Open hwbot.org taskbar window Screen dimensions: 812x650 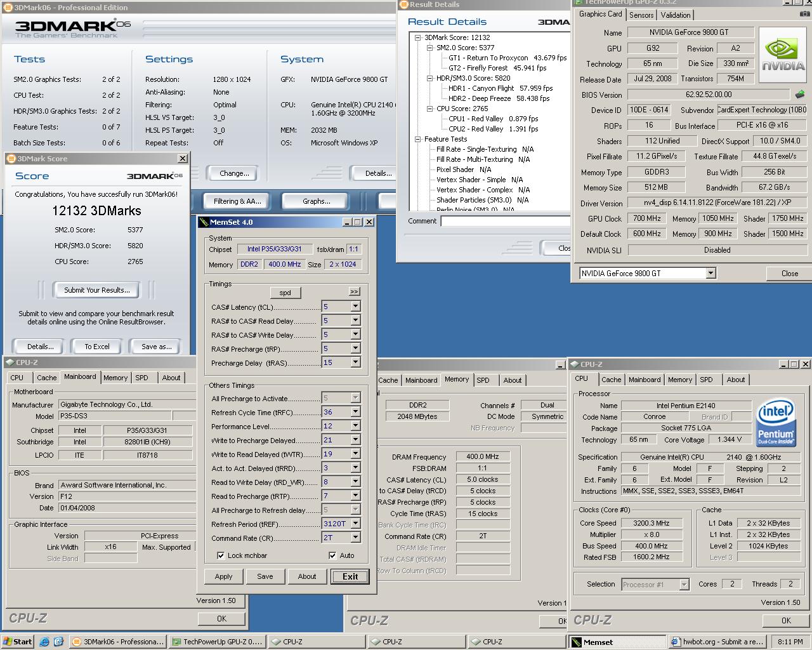coord(716,642)
